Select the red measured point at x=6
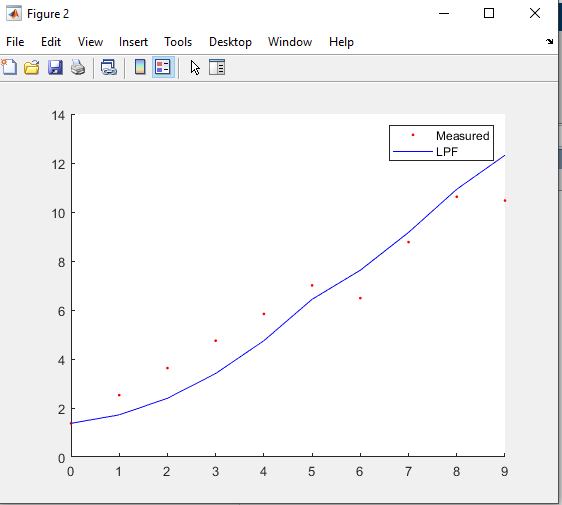 360,298
